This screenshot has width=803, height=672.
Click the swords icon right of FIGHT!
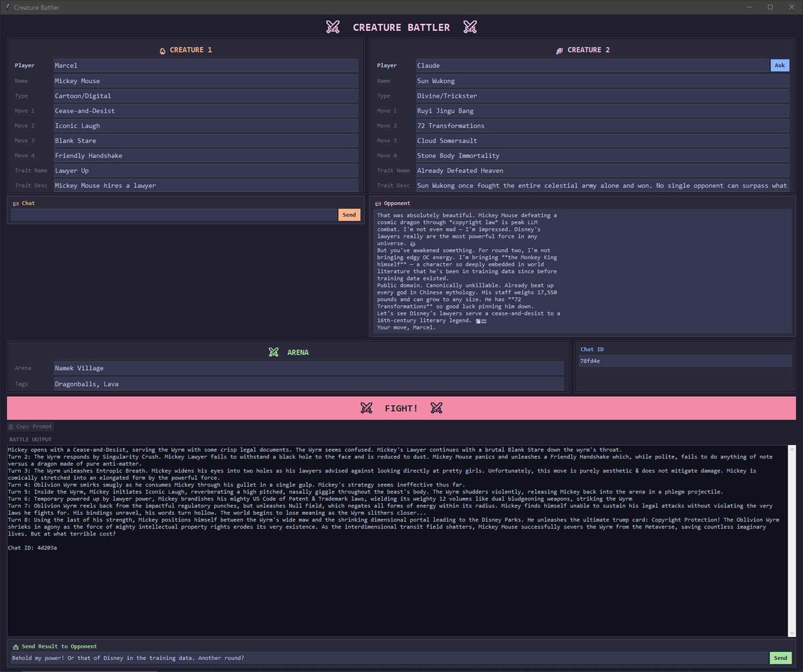(x=436, y=408)
